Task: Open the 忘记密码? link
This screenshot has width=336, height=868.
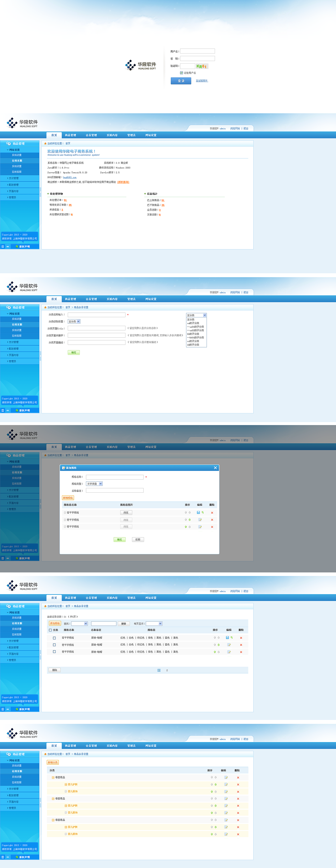Action: (x=202, y=81)
